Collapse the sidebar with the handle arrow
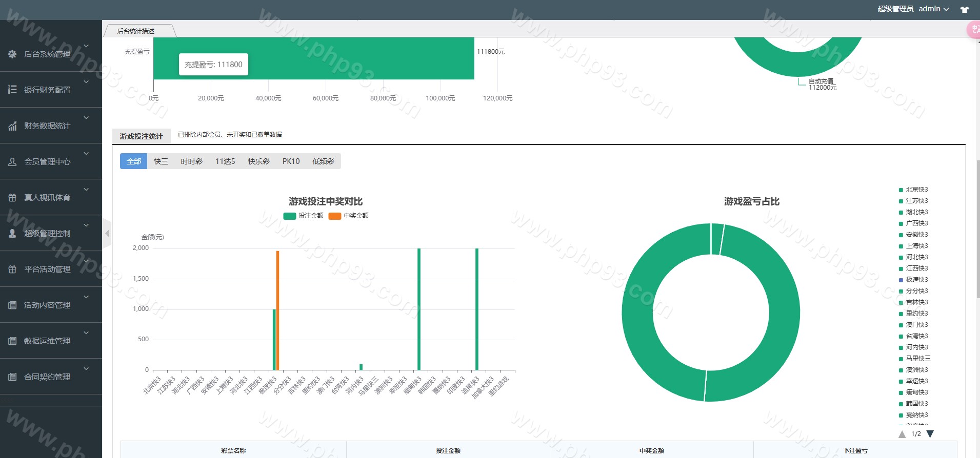Screen dimensions: 980x458 click(107, 234)
